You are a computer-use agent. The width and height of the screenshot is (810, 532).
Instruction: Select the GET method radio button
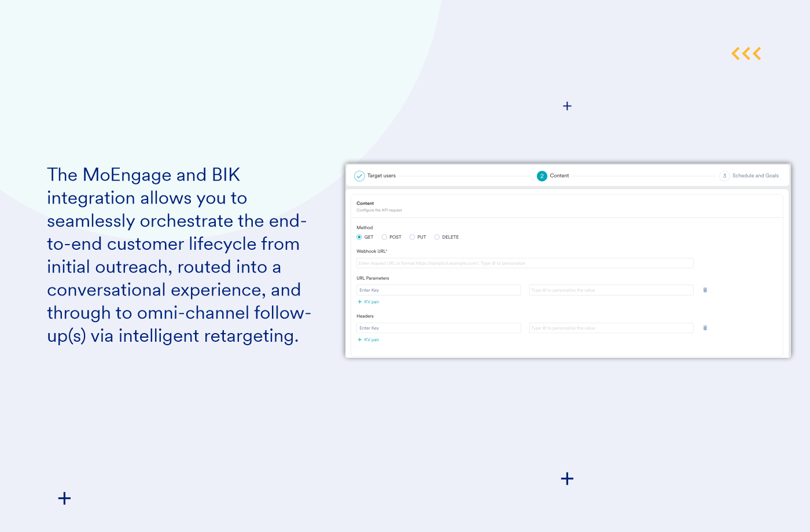[x=359, y=237]
